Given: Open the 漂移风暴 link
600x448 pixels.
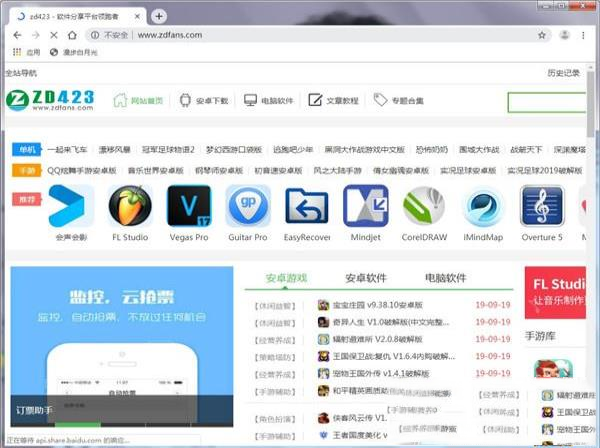Looking at the screenshot, I should point(114,150).
